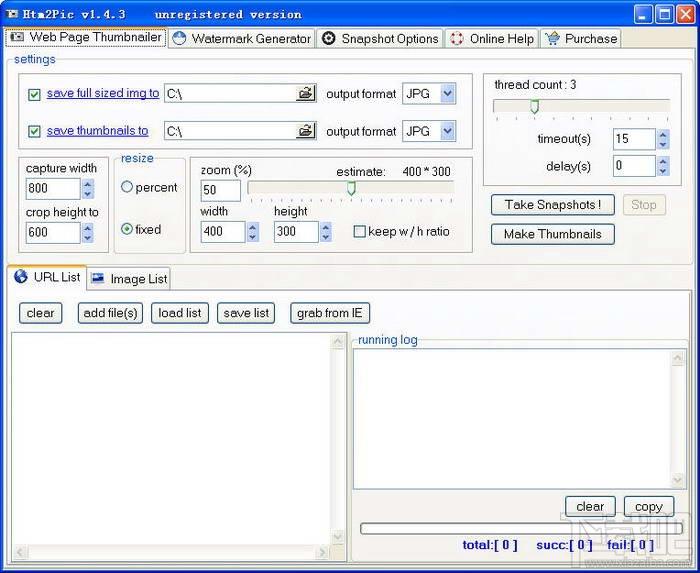Browse folder for thumbnails save path
The width and height of the screenshot is (700, 573).
306,131
